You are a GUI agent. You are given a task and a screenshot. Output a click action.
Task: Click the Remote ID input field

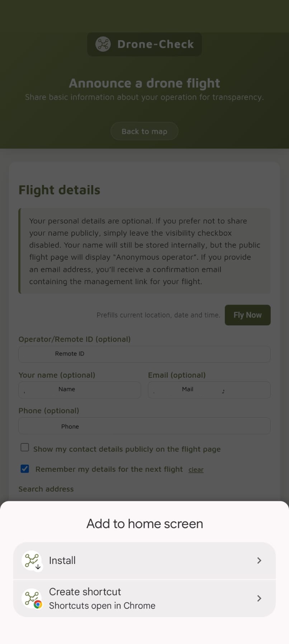click(144, 354)
